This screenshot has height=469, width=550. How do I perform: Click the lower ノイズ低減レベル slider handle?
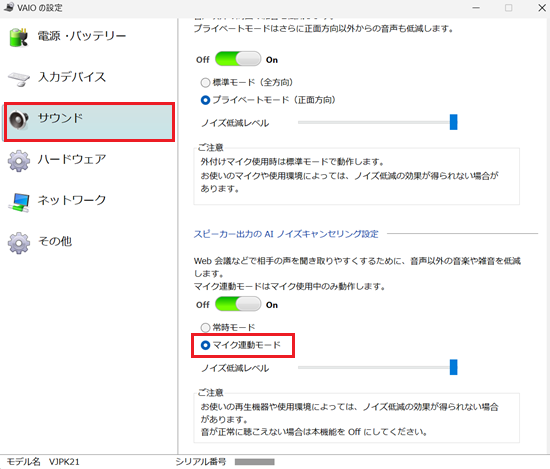click(x=454, y=367)
